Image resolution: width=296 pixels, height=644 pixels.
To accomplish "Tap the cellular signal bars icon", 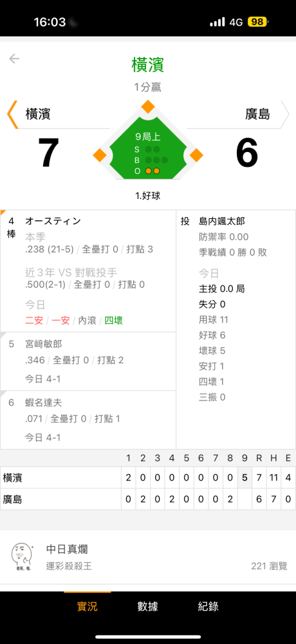I will 217,22.
